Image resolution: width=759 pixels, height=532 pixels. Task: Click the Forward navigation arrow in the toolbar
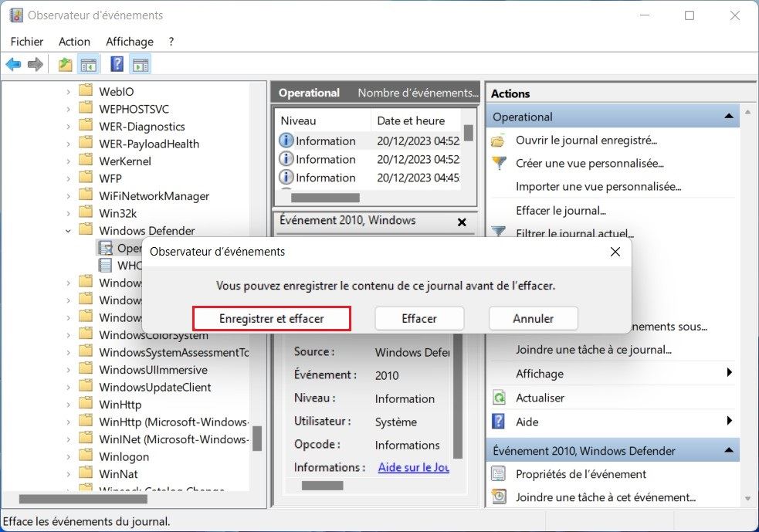(x=34, y=63)
